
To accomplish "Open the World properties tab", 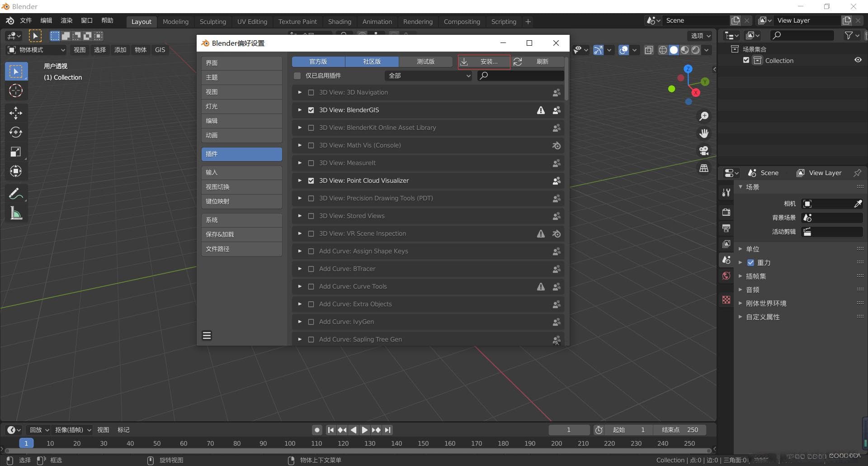I will [726, 276].
